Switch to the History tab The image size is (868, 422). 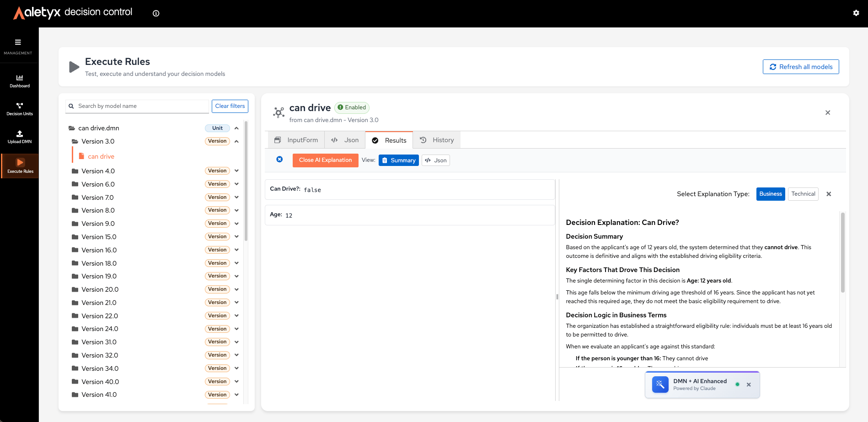pyautogui.click(x=437, y=140)
